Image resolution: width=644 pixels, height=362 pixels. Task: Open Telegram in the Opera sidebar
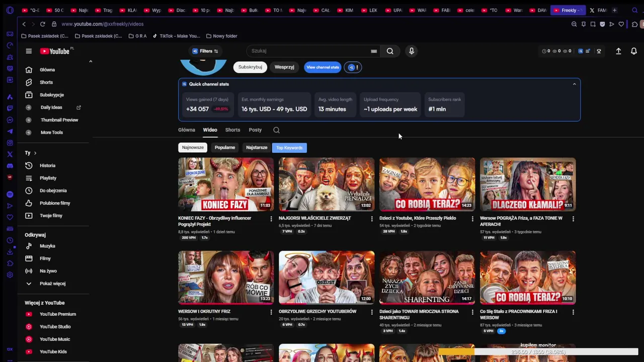(10, 131)
